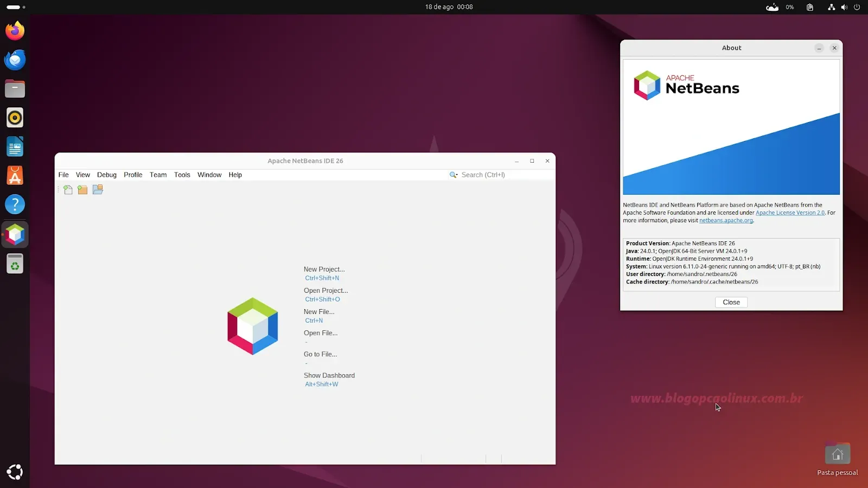868x488 pixels.
Task: Open the Ubuntu App Center dock icon
Action: (x=15, y=176)
